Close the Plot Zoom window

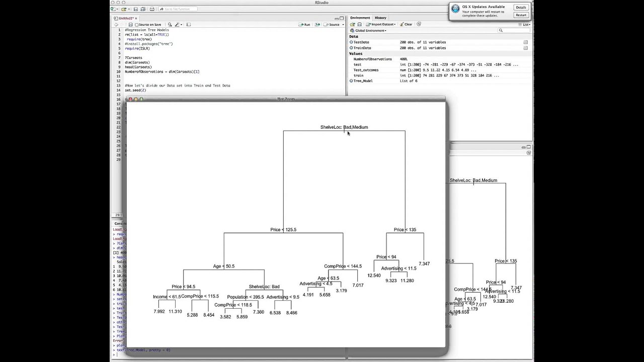click(x=130, y=100)
